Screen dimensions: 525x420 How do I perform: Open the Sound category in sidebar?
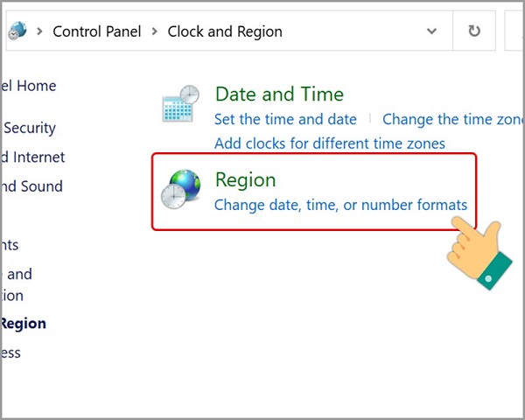coord(33,186)
